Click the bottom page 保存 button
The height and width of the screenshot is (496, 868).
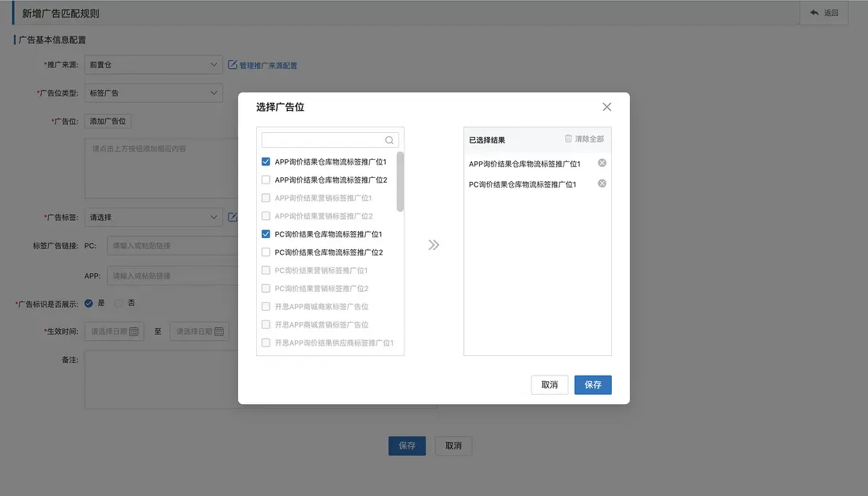pos(407,445)
